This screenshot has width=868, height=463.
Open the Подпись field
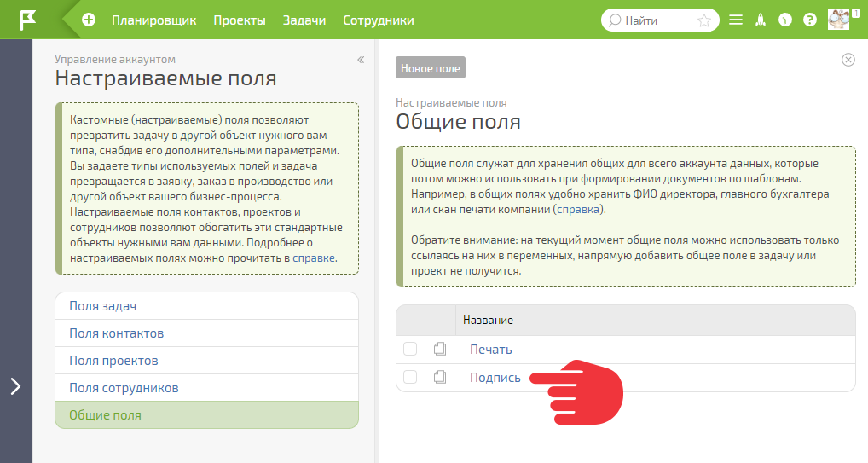pyautogui.click(x=495, y=378)
